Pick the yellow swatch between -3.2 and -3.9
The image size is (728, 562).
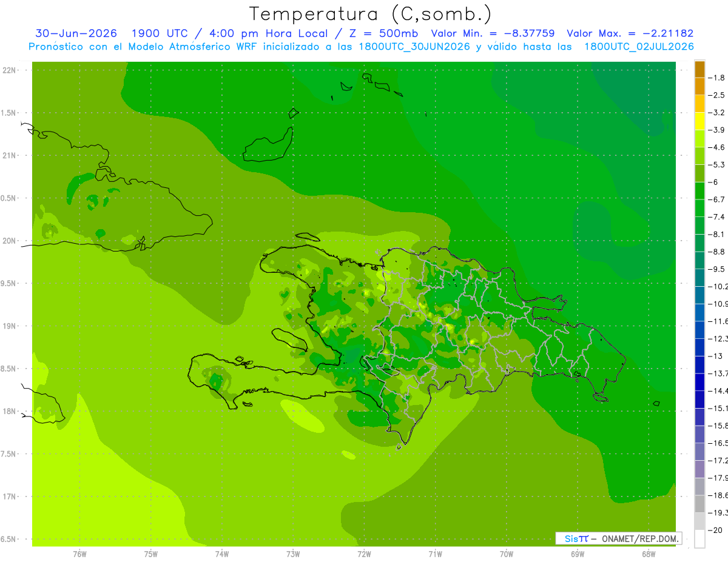699,121
